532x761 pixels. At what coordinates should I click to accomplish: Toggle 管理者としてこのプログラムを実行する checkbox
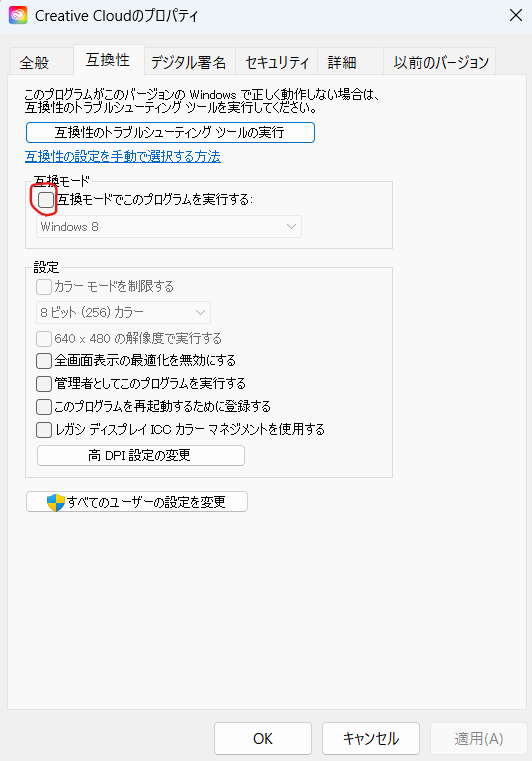point(44,383)
